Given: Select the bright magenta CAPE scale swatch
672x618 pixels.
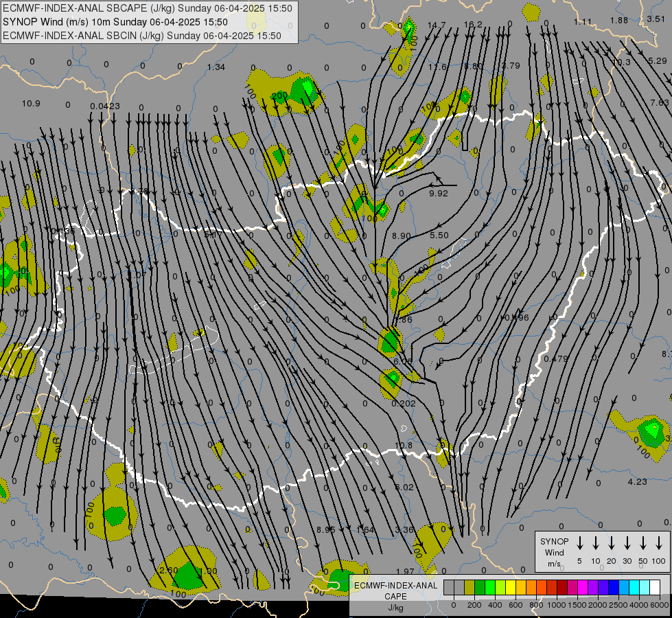Looking at the screenshot, I should coord(583,587).
